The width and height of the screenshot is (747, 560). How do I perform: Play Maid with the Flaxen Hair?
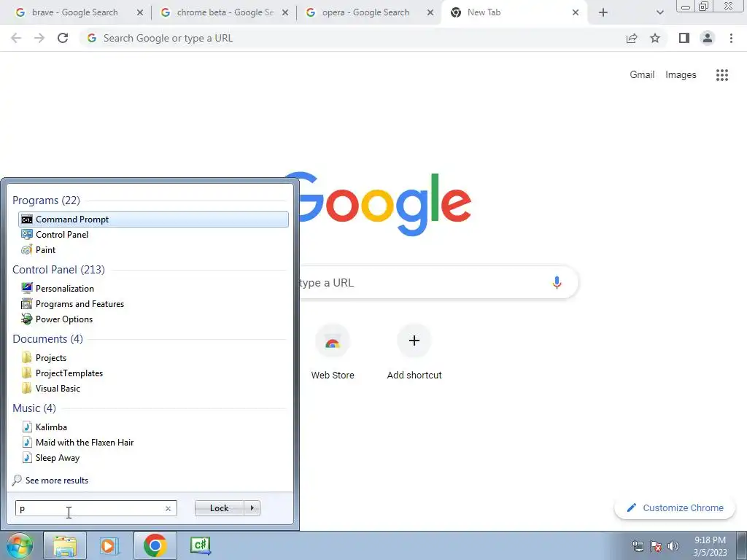[x=153, y=443]
